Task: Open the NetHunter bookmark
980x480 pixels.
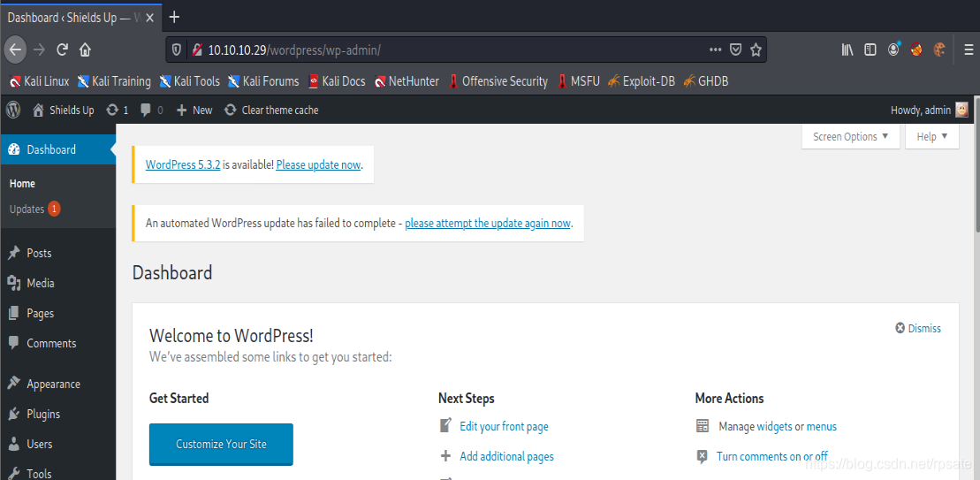Action: pyautogui.click(x=406, y=81)
